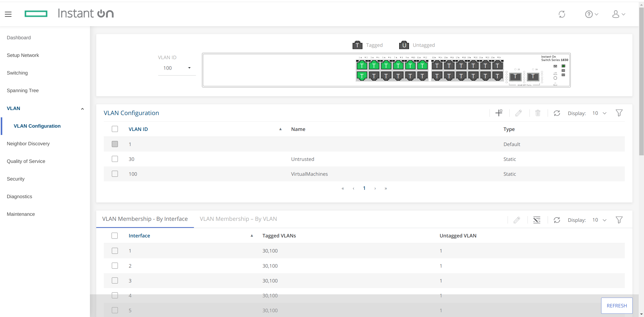Switch to VLAN Membership – By VLAN tab
This screenshot has width=644, height=317.
coord(238,219)
